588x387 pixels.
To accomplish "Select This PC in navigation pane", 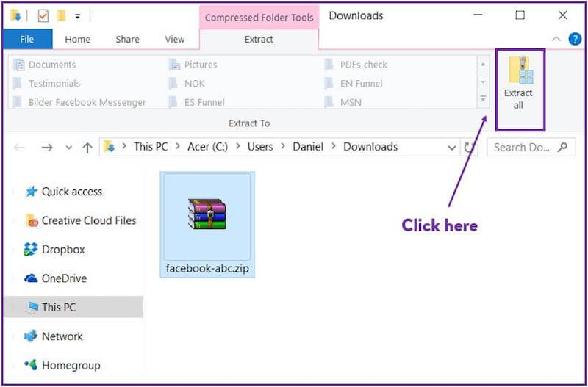I will point(73,307).
